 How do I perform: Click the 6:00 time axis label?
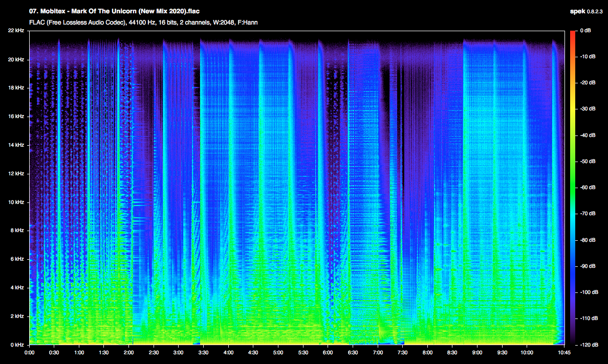click(x=328, y=352)
